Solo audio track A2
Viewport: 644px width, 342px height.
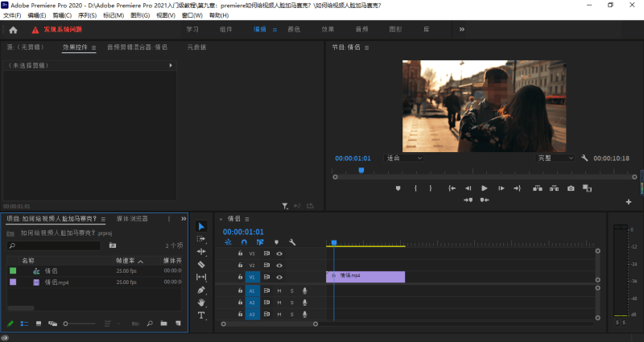click(292, 303)
